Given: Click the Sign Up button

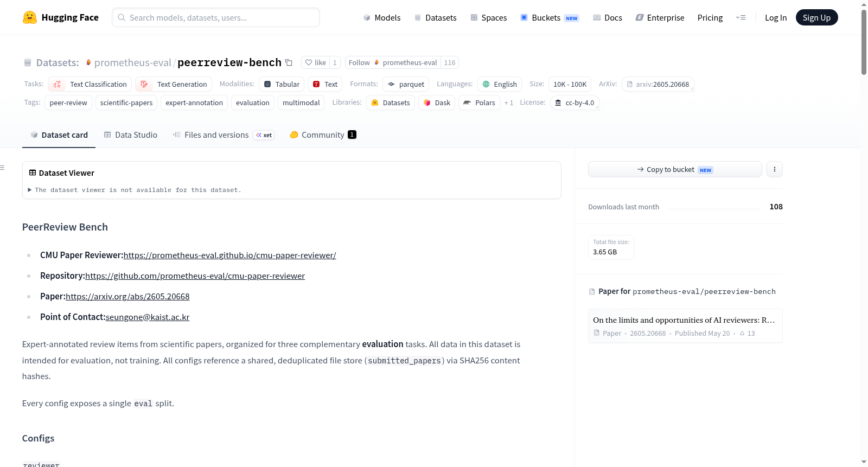Looking at the screenshot, I should pos(816,17).
